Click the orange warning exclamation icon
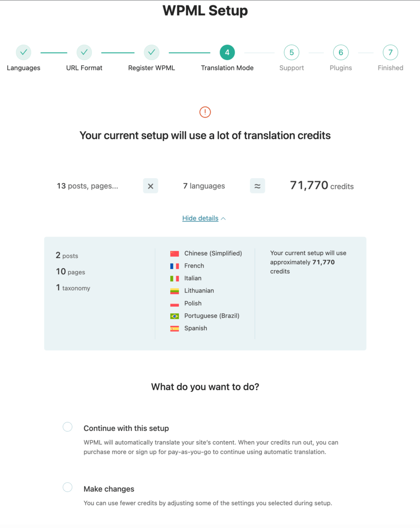Image resolution: width=420 pixels, height=528 pixels. [x=205, y=112]
